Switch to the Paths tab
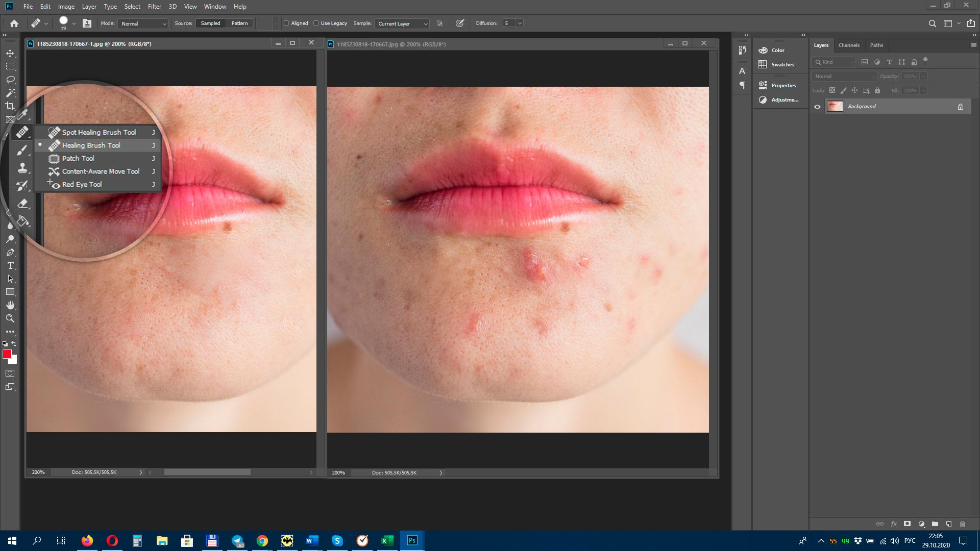The image size is (980, 551). (876, 45)
